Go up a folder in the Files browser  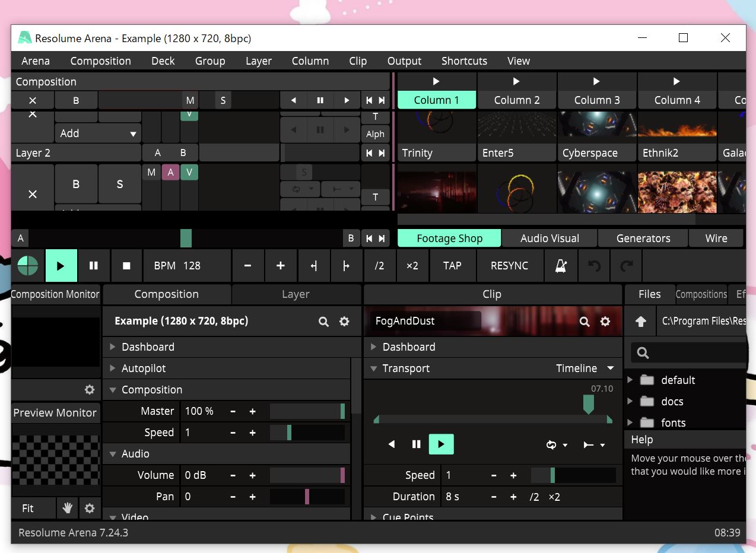[640, 321]
